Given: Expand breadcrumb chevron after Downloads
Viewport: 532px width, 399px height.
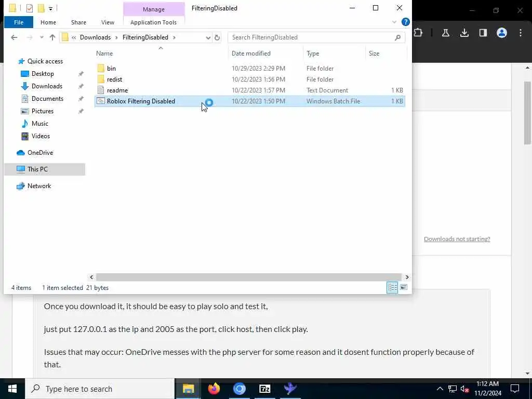Looking at the screenshot, I should pyautogui.click(x=116, y=37).
